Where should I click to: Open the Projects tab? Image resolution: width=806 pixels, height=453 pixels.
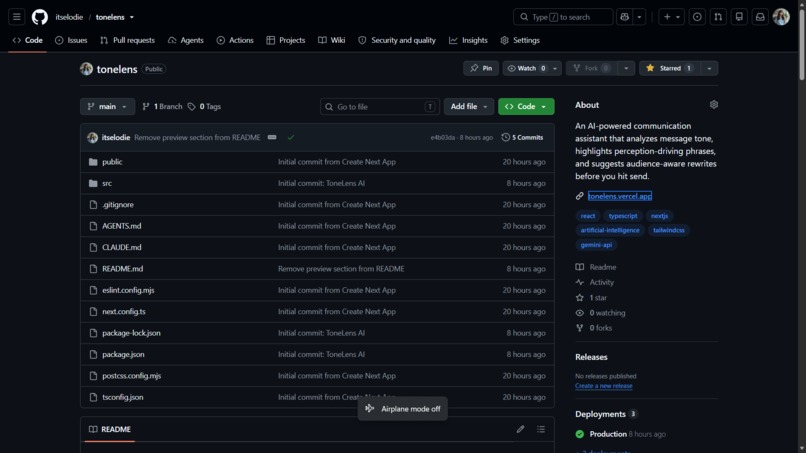(286, 40)
